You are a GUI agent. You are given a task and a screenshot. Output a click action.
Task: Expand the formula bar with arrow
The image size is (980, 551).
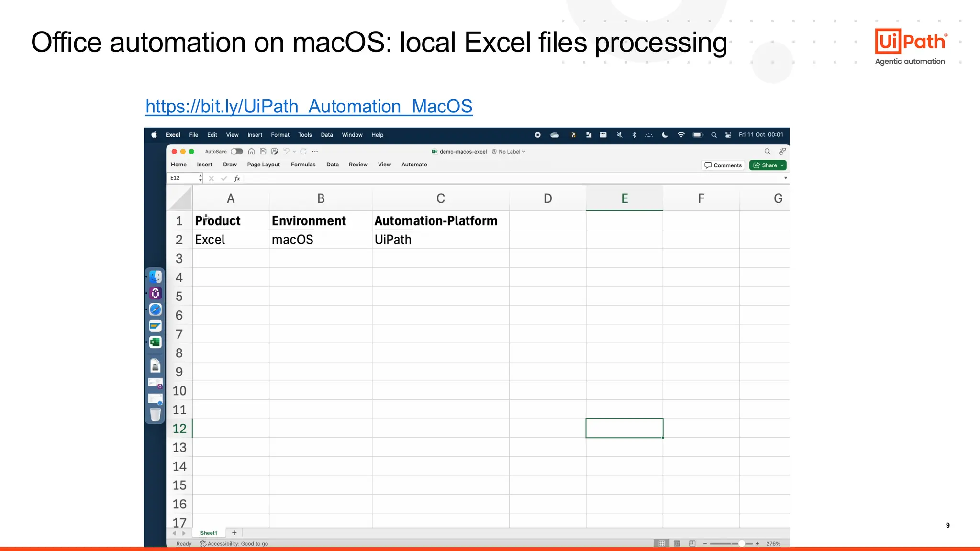[785, 178]
